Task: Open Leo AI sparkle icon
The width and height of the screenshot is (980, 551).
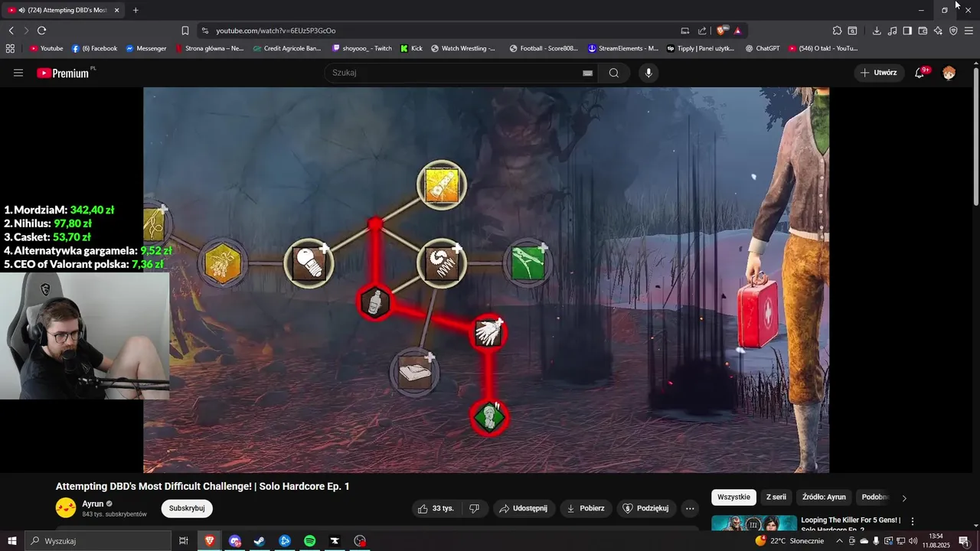Action: (938, 31)
